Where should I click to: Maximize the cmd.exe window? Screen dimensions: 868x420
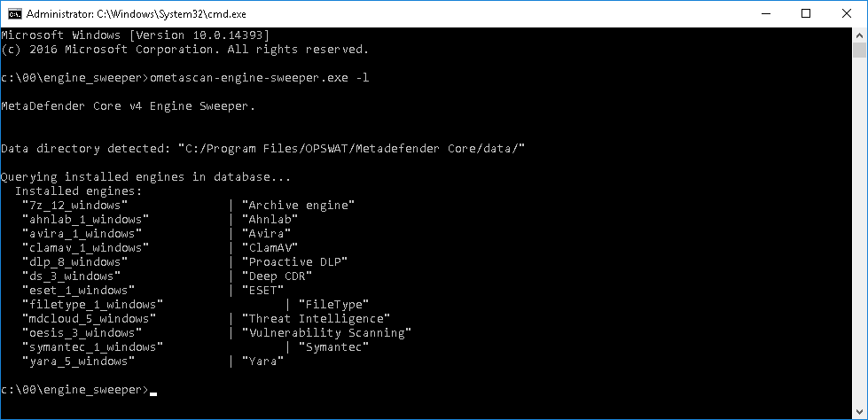coord(805,14)
